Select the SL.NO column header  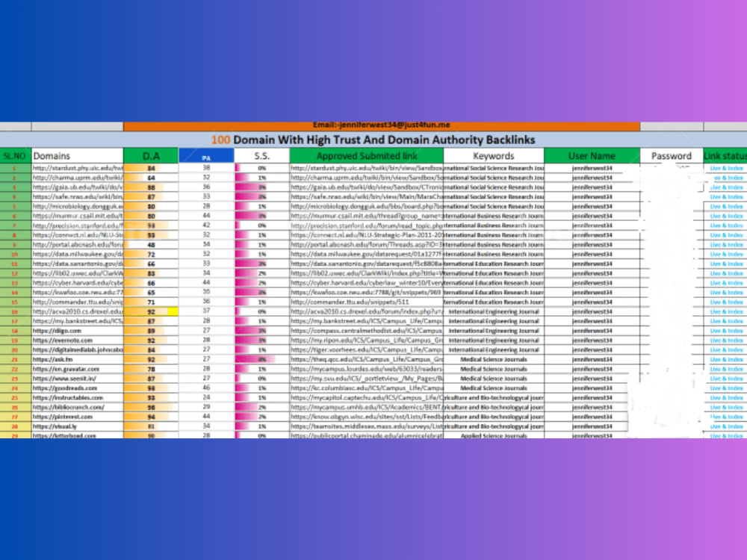[16, 156]
